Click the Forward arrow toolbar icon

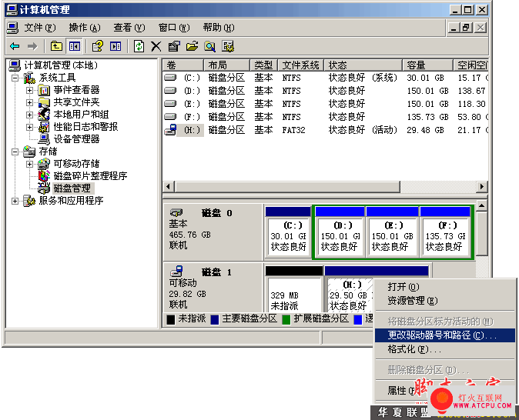click(32, 46)
